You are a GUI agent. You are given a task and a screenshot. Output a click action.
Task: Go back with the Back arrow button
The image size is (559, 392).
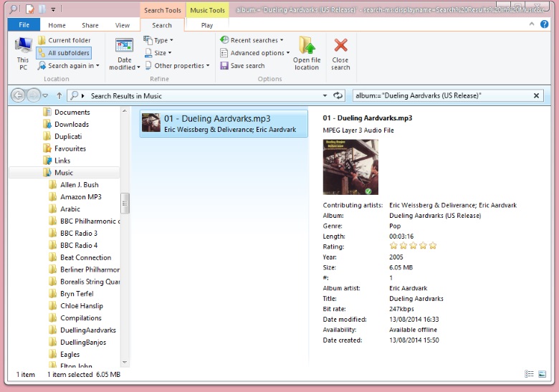18,95
